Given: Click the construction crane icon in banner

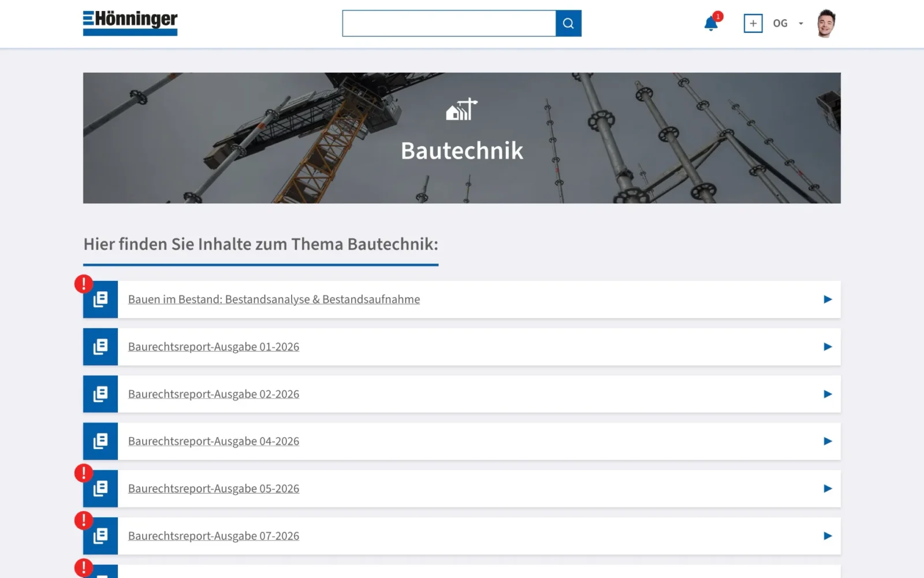Looking at the screenshot, I should [462, 109].
